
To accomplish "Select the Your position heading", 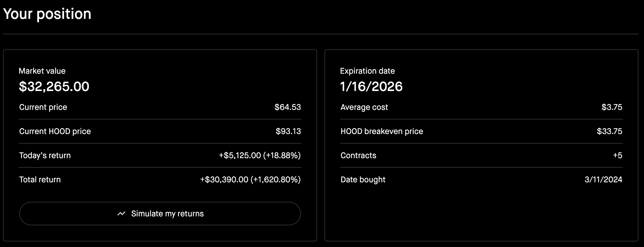I will click(x=47, y=14).
